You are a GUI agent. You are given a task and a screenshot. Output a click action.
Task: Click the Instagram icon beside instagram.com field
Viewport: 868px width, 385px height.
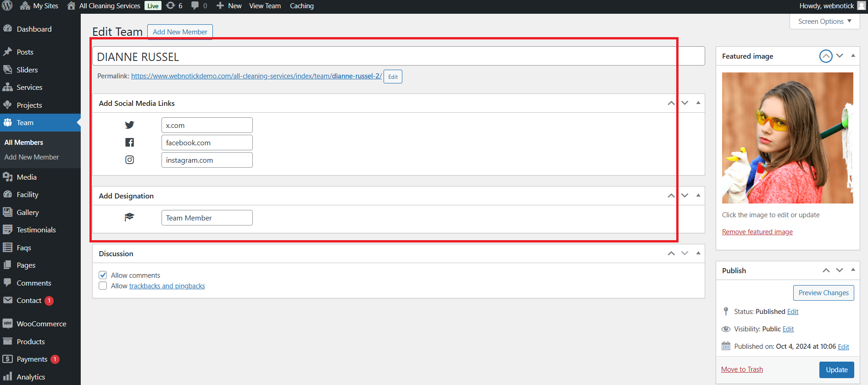tap(129, 160)
